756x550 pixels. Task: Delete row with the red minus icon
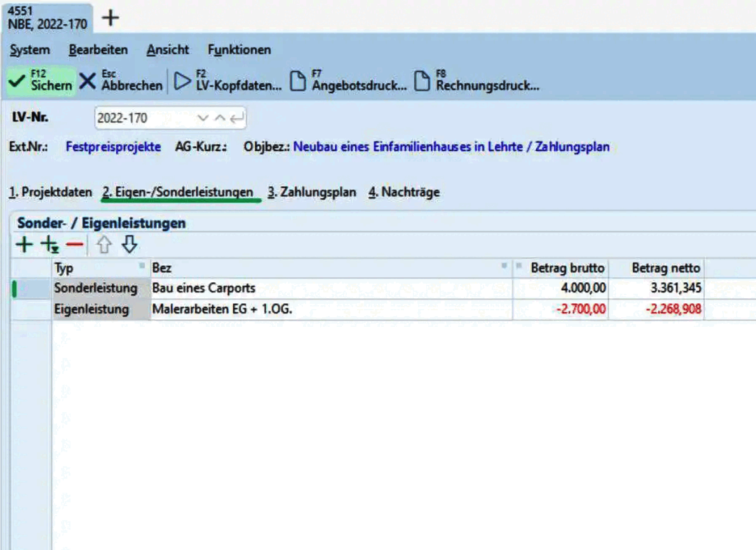(75, 245)
